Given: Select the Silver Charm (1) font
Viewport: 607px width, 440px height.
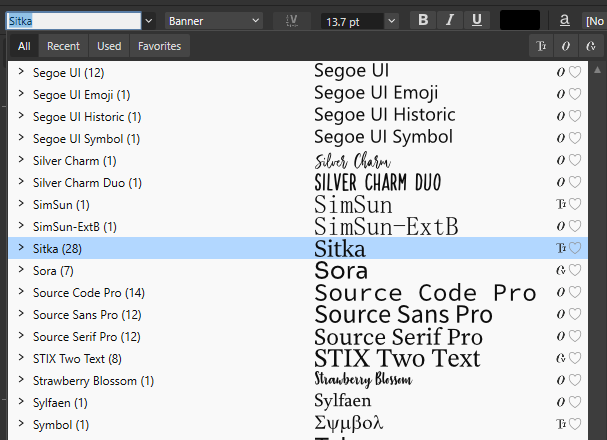Looking at the screenshot, I should pyautogui.click(x=298, y=160).
